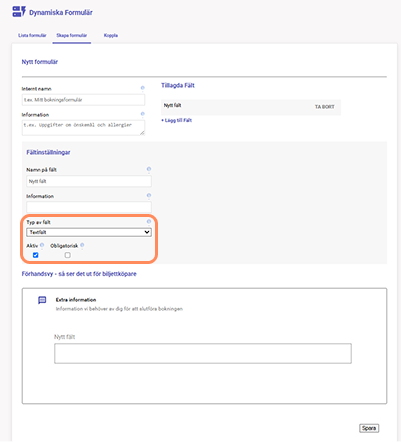
Task: Click info icon beside Obligatorisk label
Action: coord(82,245)
